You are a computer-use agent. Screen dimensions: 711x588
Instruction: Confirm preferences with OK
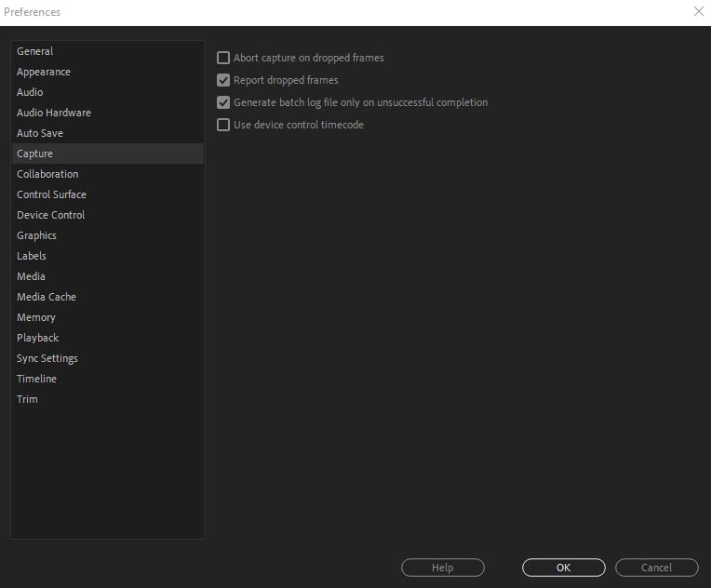[x=564, y=568]
